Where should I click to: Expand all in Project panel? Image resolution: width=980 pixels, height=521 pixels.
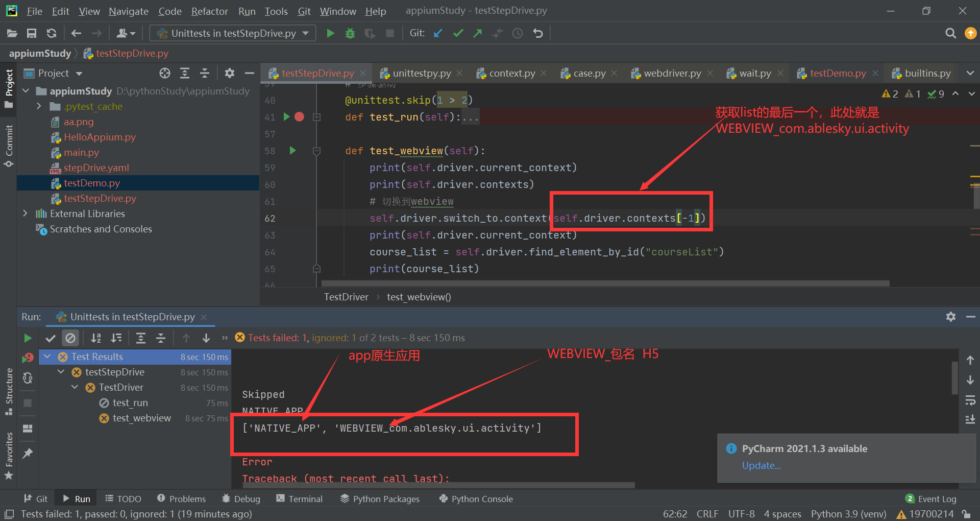point(185,73)
